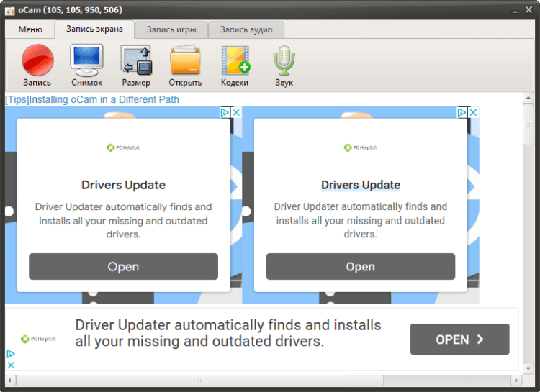
Task: Click PC HelpSoft logo in left ad
Action: [123, 147]
